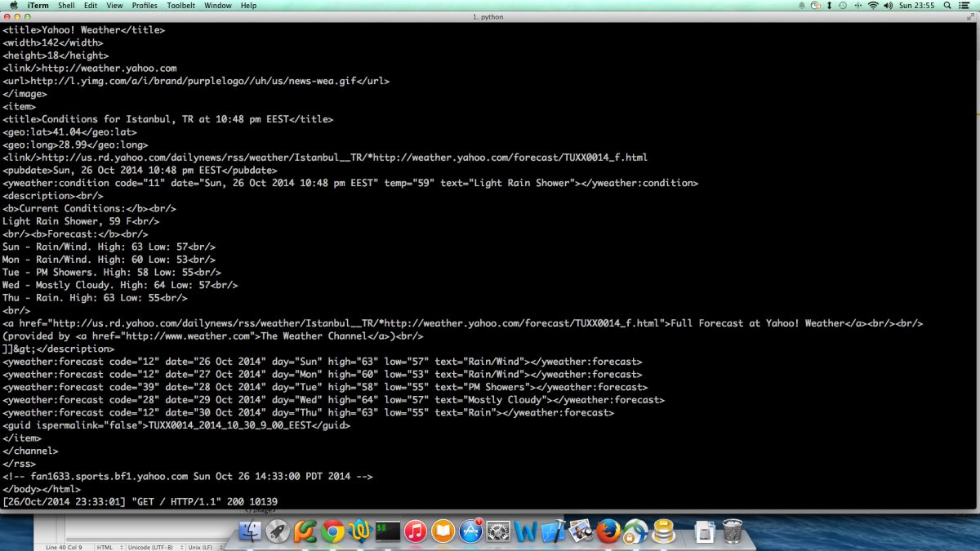Click the window title '1. python'
This screenshot has height=551, width=980.
(488, 16)
